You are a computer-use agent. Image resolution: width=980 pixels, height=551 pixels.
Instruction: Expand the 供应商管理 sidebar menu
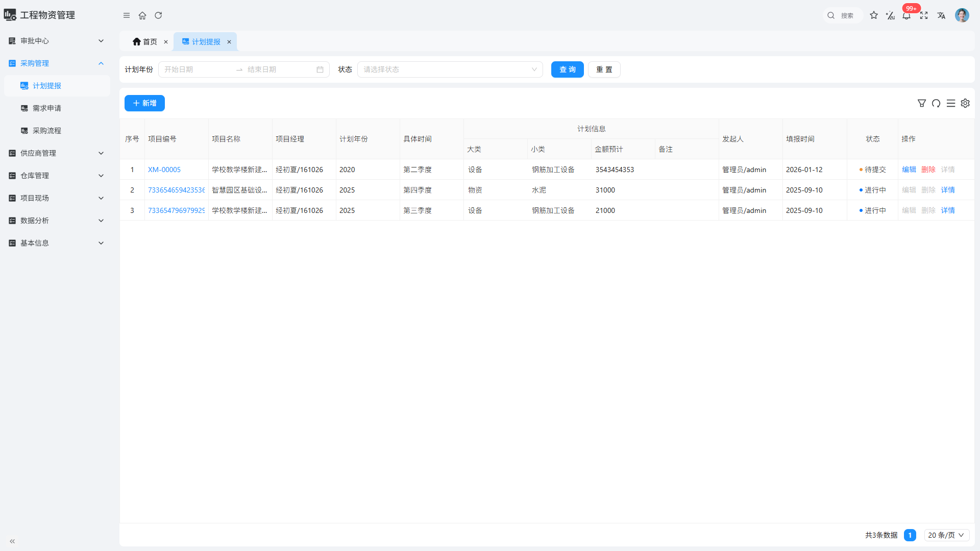(56, 153)
